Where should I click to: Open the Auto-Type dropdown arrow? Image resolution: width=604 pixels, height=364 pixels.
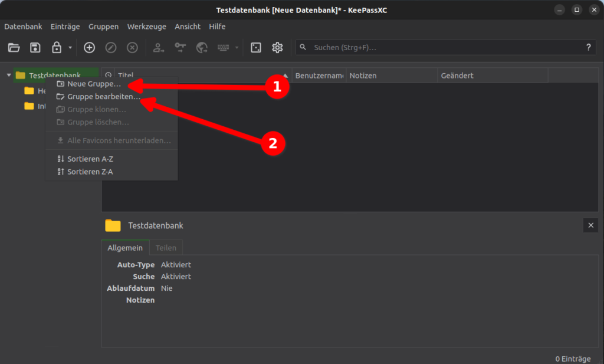(237, 47)
